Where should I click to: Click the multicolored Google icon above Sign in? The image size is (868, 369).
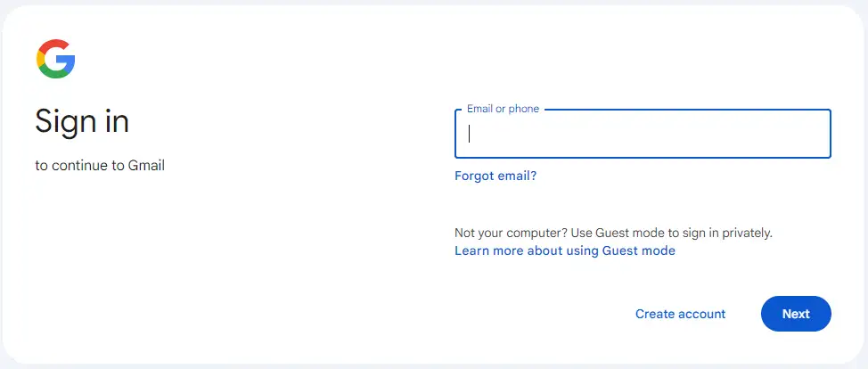[x=56, y=59]
